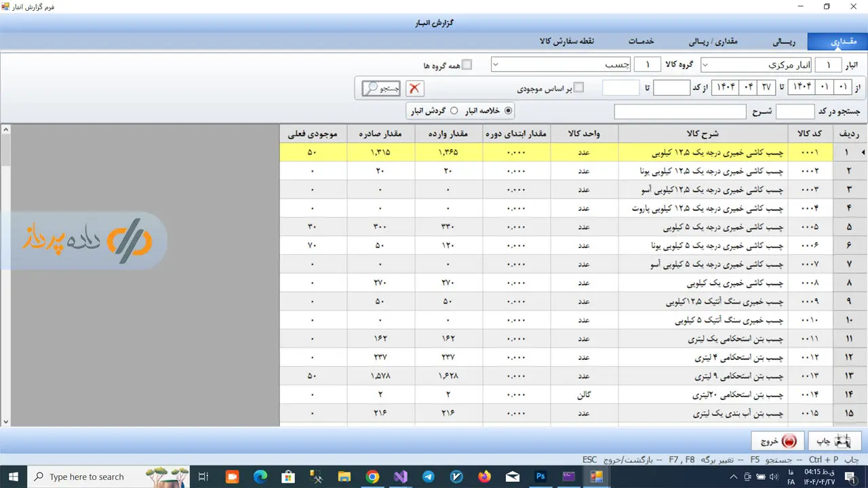Screen dimensions: 868x488
Task: Open the گروه کالا (چسب) dropdown
Action: [496, 65]
